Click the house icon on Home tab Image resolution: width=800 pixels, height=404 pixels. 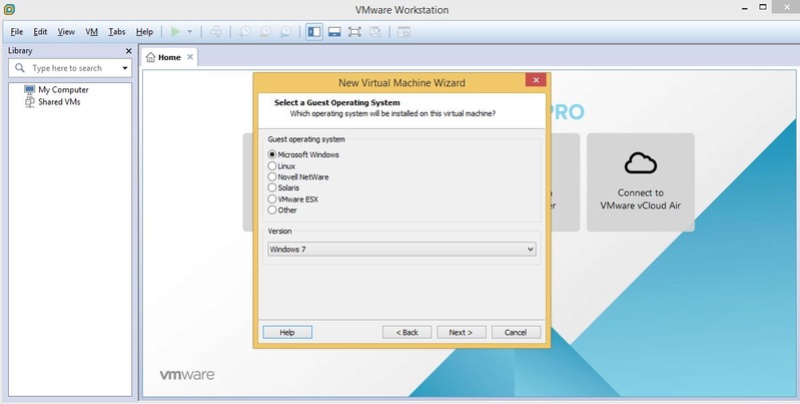[x=151, y=57]
